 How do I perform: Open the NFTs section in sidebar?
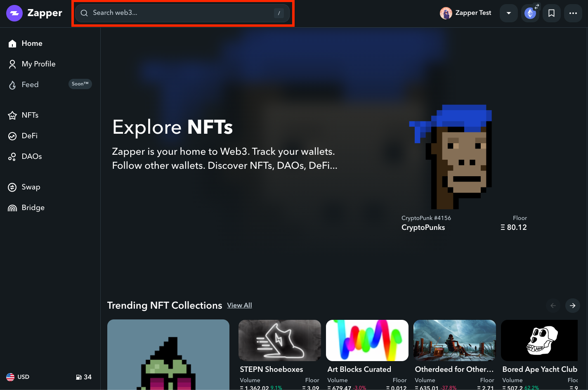(x=24, y=115)
